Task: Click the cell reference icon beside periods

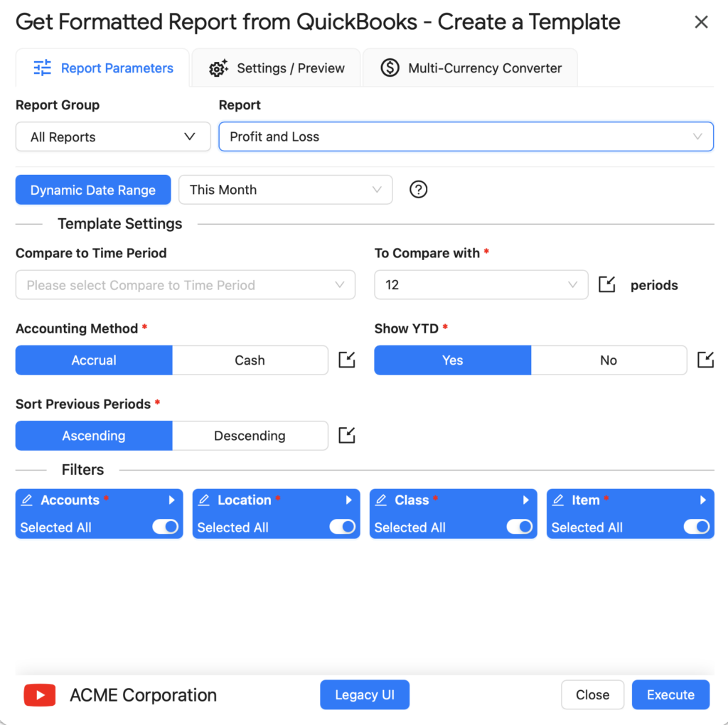Action: (x=606, y=285)
